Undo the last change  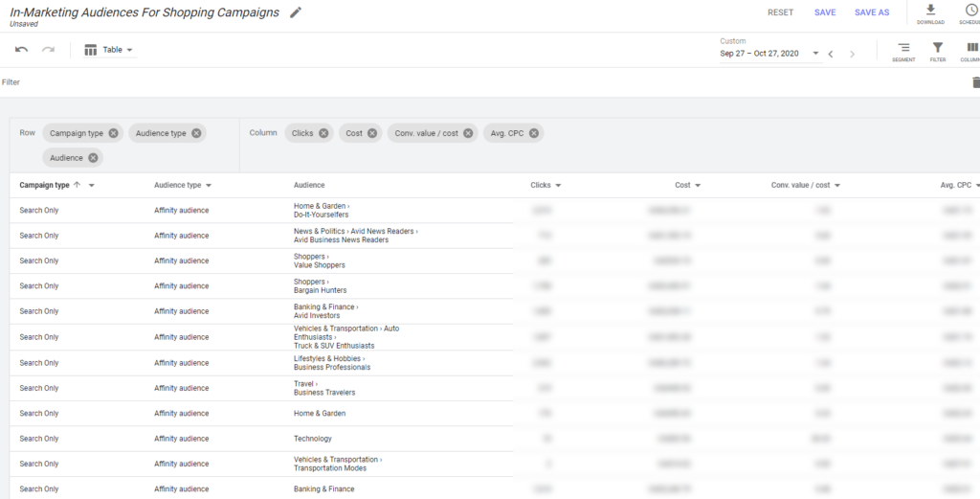pos(22,50)
